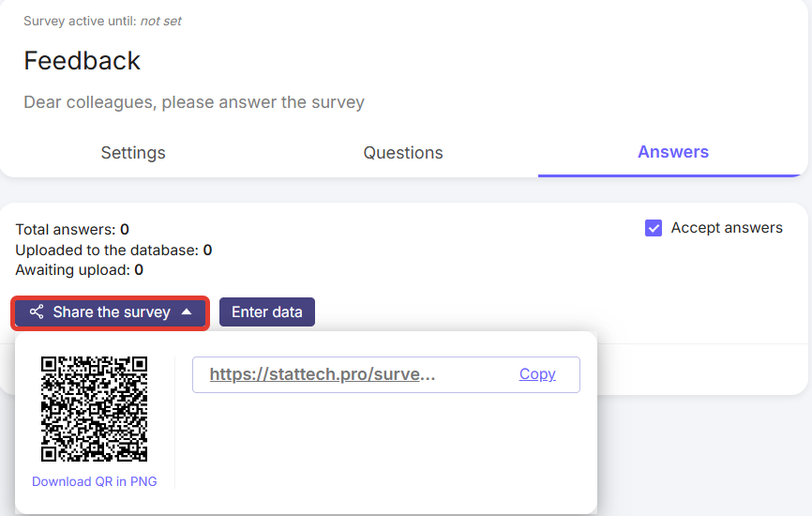
Task: Click the Share the survey button label
Action: tap(112, 312)
